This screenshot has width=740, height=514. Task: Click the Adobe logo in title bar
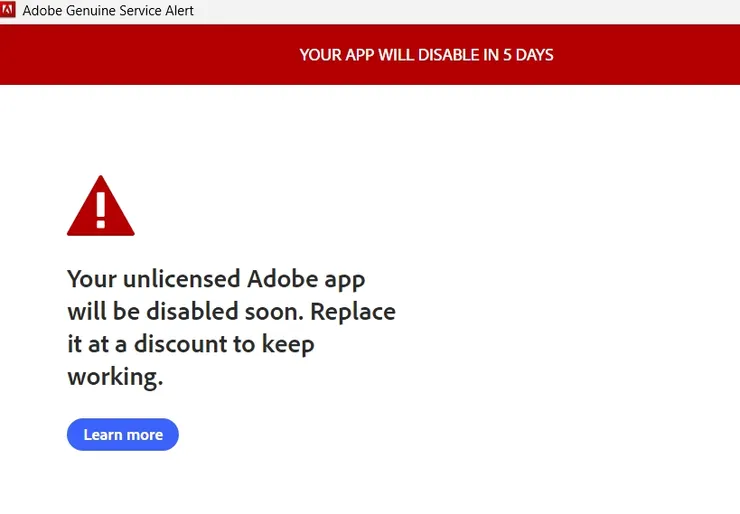click(x=8, y=9)
